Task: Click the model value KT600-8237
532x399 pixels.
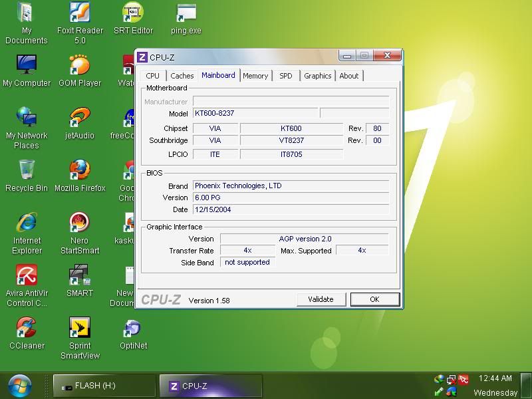Action: [255, 113]
